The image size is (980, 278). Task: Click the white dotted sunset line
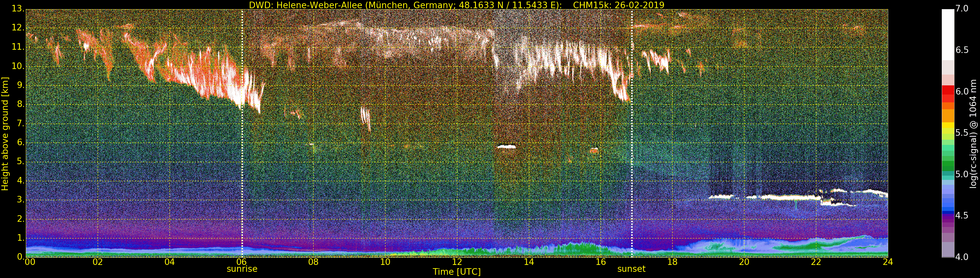[x=632, y=133]
